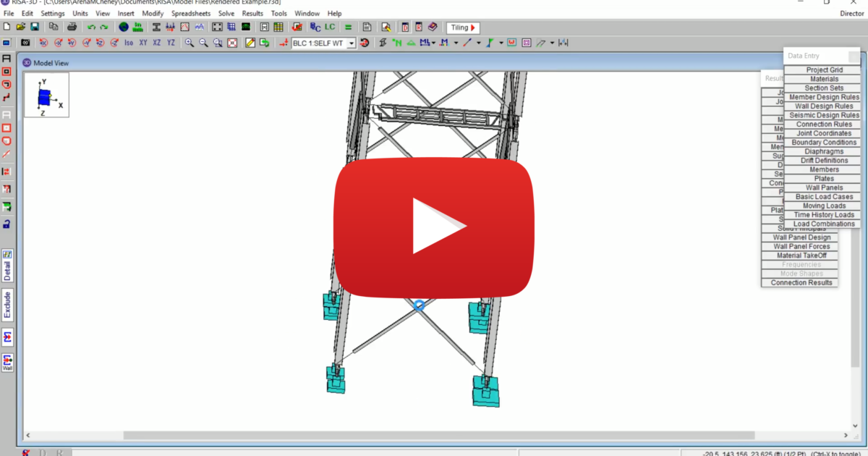Image resolution: width=868 pixels, height=456 pixels.
Task: Open the Spreadsheets menu
Action: [x=190, y=12]
